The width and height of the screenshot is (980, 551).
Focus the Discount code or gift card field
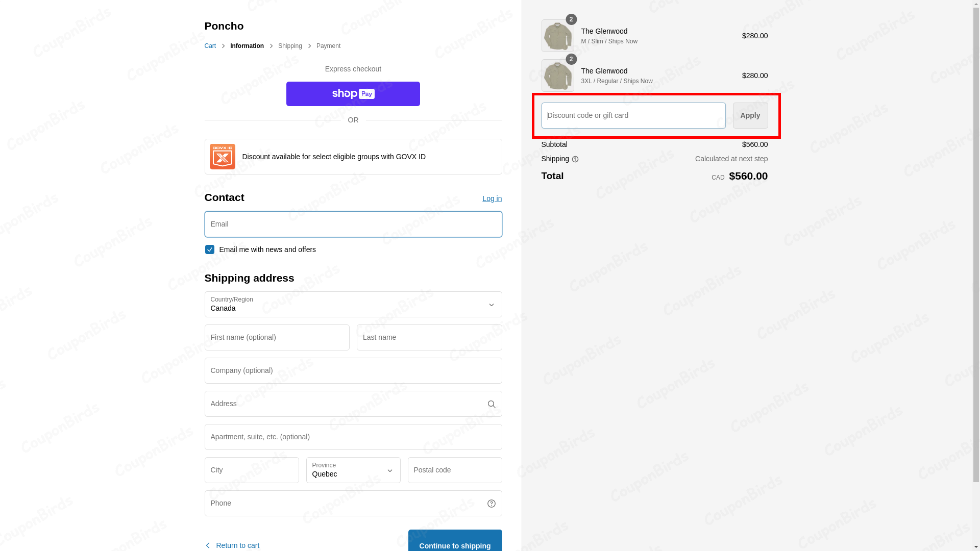coord(633,116)
